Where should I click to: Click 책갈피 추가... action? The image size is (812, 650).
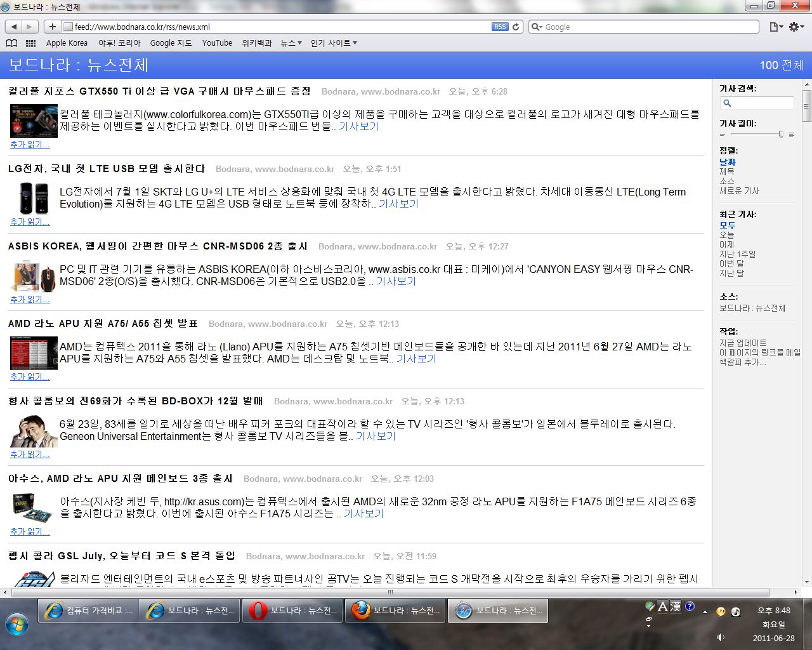pyautogui.click(x=743, y=362)
